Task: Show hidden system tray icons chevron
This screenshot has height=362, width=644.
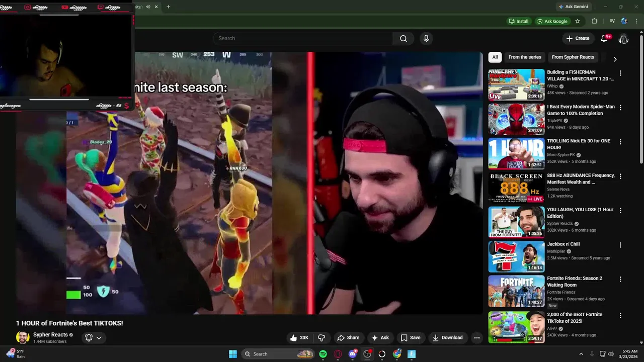Action: click(x=581, y=354)
